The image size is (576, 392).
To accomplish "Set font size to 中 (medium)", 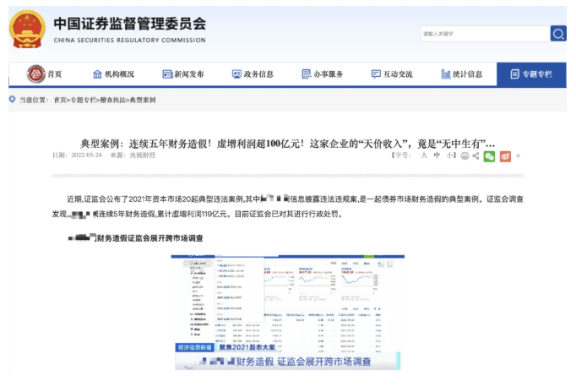I will point(437,155).
